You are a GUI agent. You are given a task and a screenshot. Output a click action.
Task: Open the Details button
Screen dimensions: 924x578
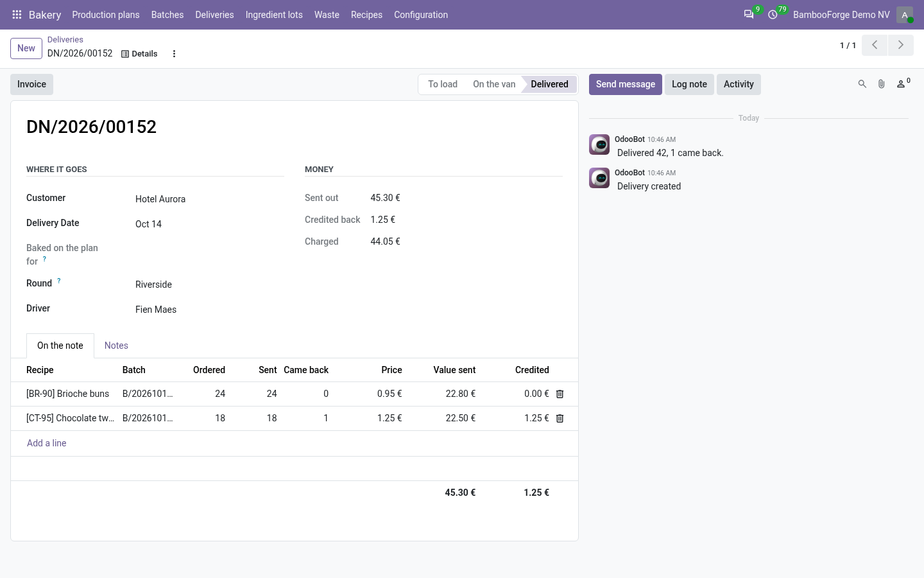pos(139,54)
